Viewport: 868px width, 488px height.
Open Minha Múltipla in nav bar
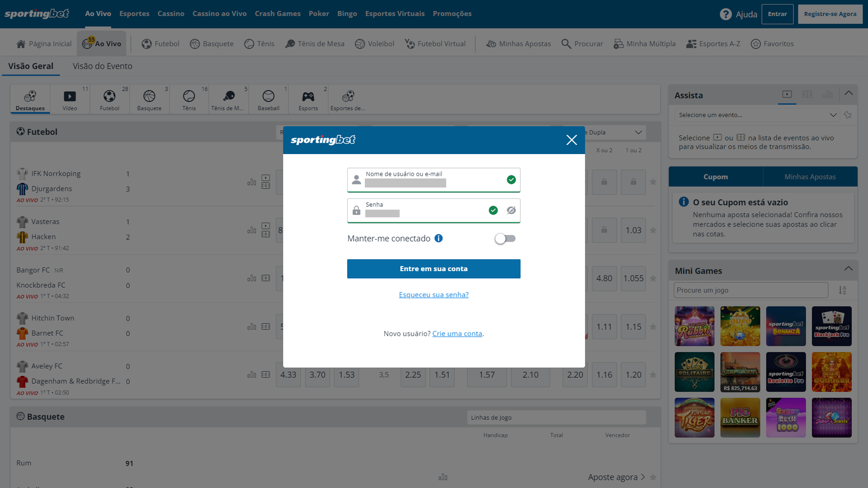[x=644, y=44]
